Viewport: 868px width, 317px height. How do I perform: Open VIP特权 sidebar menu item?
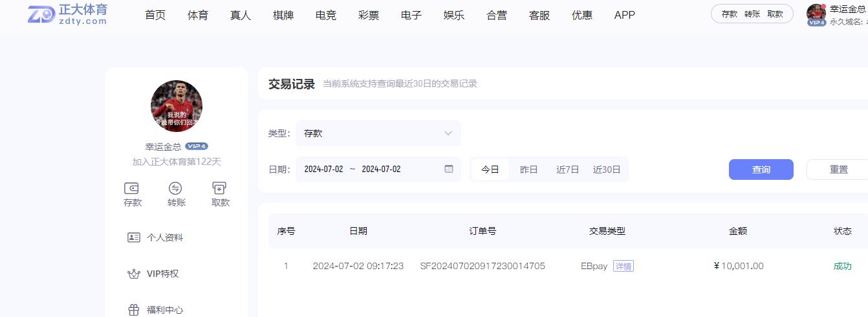coord(162,274)
